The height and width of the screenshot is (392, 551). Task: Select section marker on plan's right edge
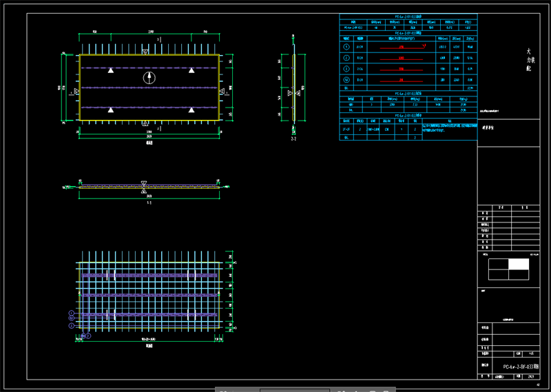[x=222, y=92]
